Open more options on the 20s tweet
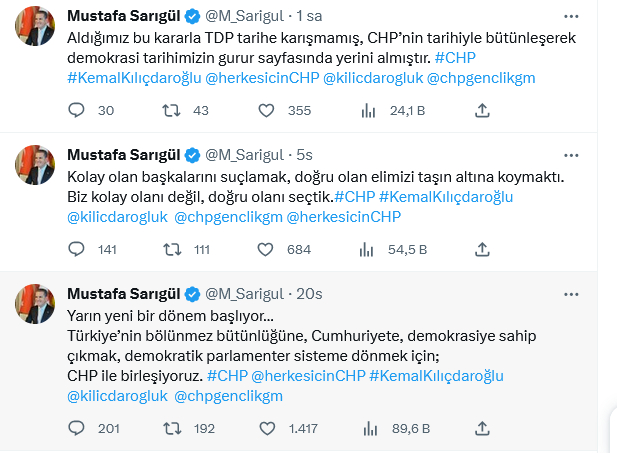The image size is (617, 453). 570,292
